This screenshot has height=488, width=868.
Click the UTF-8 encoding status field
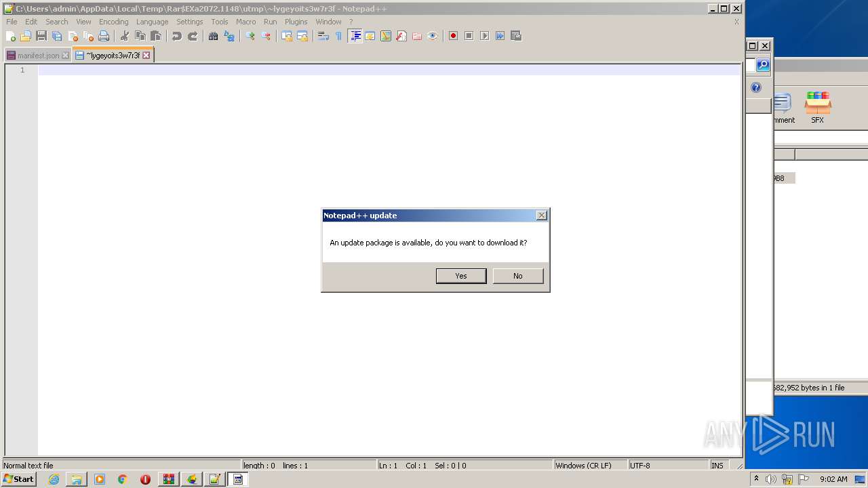point(668,466)
